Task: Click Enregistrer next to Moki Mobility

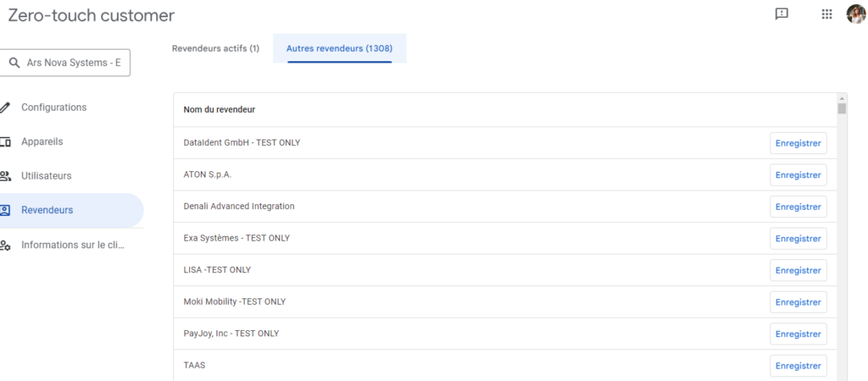Action: [x=798, y=302]
